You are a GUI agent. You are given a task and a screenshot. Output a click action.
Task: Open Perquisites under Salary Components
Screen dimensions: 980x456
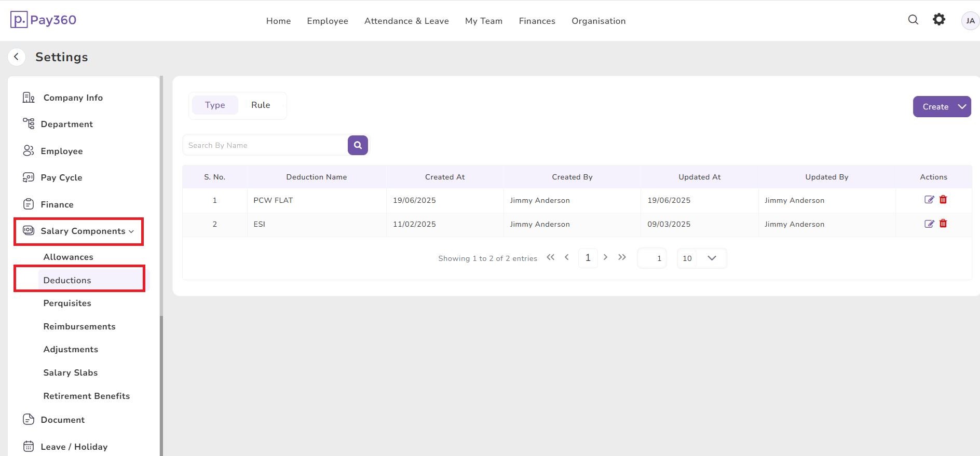click(67, 303)
